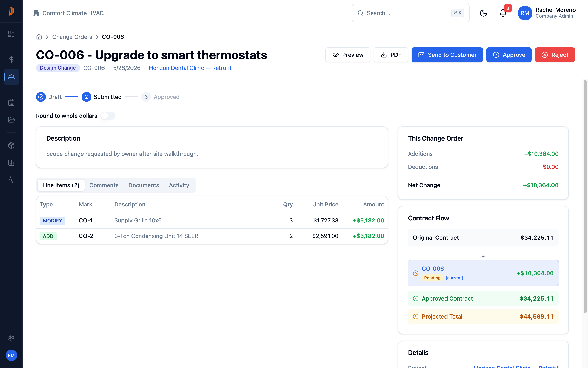This screenshot has height=368, width=588.
Task: Click Rachel Moreno user name
Action: (556, 10)
